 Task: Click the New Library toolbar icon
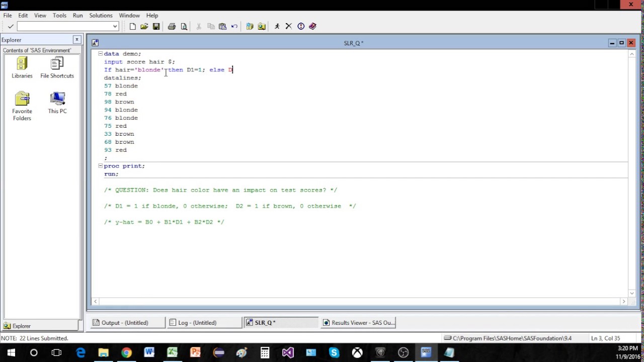click(x=250, y=26)
